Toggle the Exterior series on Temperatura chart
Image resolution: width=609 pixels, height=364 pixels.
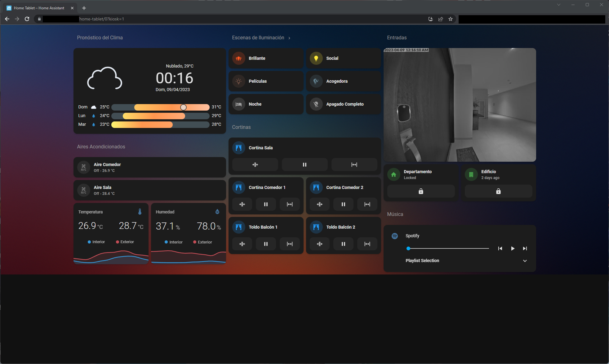click(x=125, y=242)
